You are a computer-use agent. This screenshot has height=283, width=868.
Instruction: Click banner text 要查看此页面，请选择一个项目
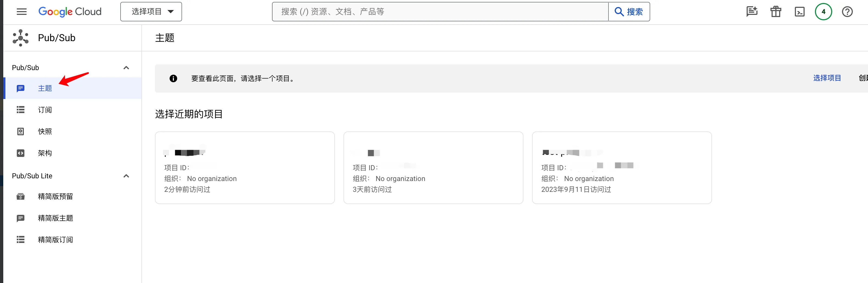pos(243,78)
